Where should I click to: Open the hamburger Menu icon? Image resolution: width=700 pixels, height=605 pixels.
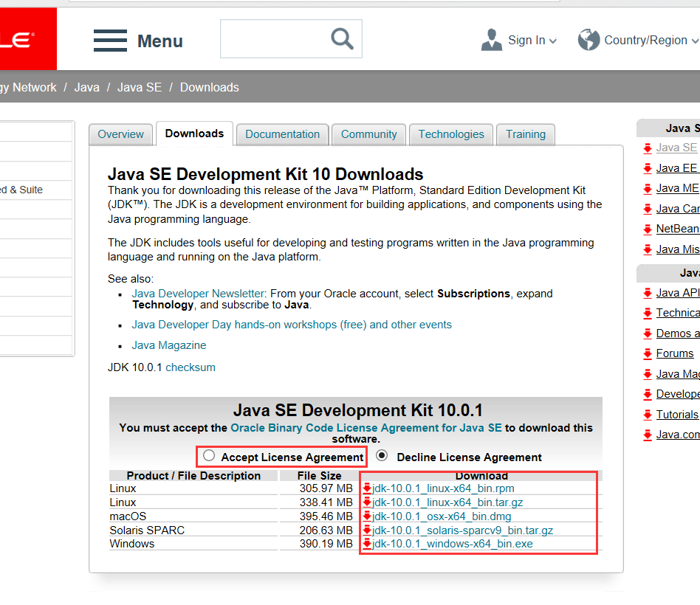[x=110, y=41]
